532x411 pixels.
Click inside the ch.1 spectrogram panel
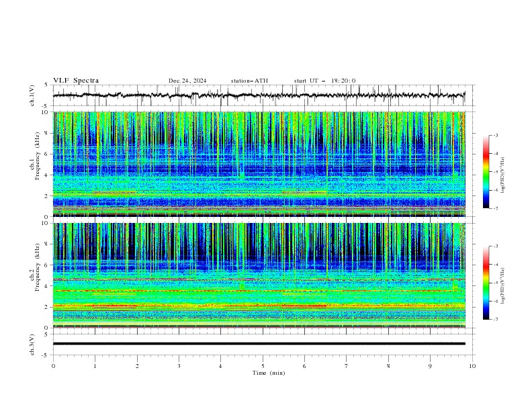[x=259, y=164]
